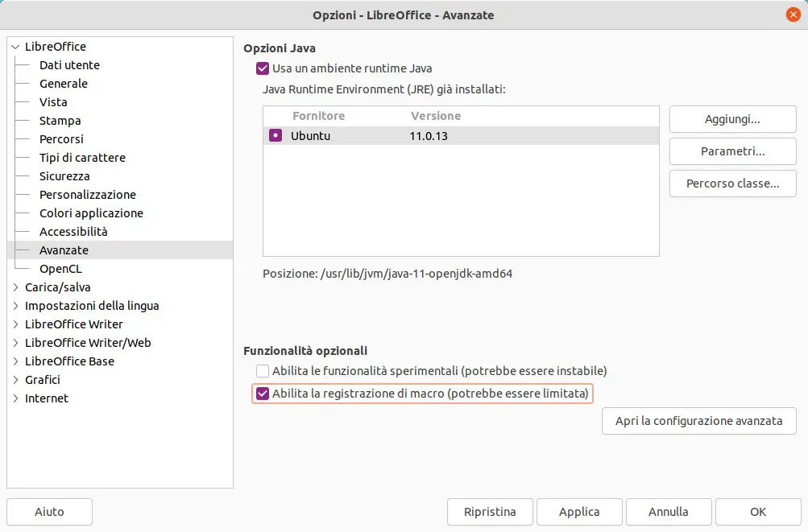Image resolution: width=808 pixels, height=532 pixels.
Task: Open the Sicurezza settings page
Action: [64, 176]
